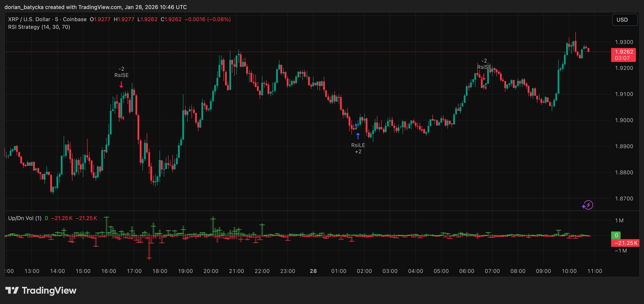Click the RsiLE +2 text label
The width and height of the screenshot is (644, 304).
tap(358, 148)
